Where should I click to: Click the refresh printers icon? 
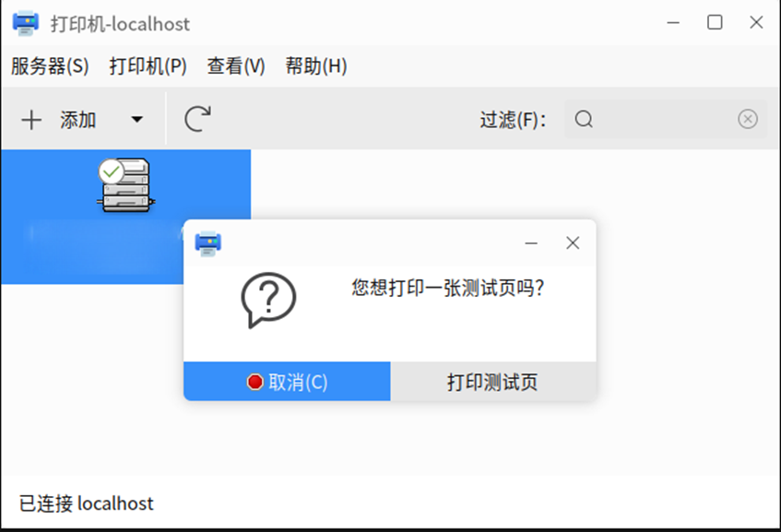pyautogui.click(x=195, y=118)
